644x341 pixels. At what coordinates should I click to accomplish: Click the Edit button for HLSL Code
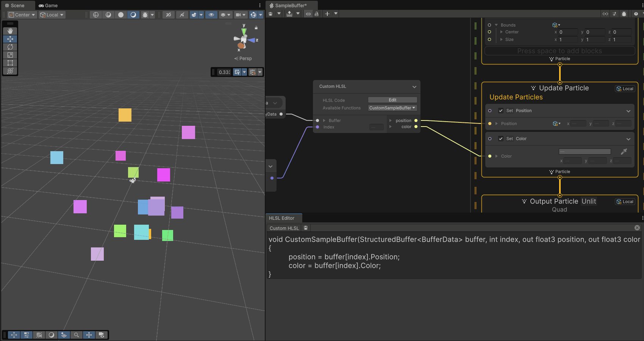coord(392,100)
